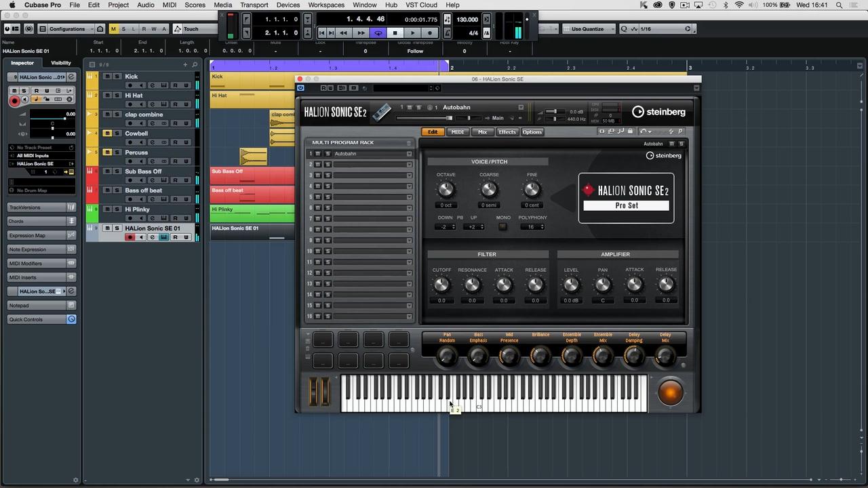
Task: Select the Edit page in HALion Sonic
Action: [x=433, y=131]
